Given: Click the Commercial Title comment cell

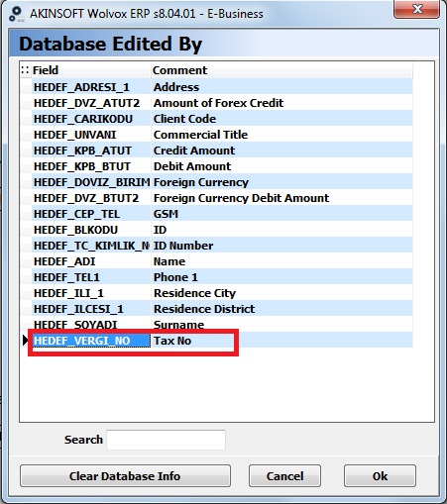Looking at the screenshot, I should point(281,135).
